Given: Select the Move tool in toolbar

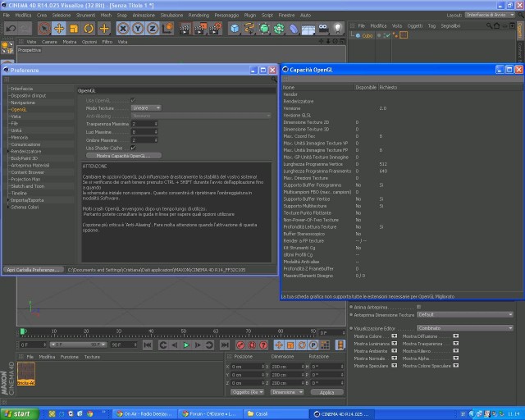Looking at the screenshot, I should pos(59,29).
